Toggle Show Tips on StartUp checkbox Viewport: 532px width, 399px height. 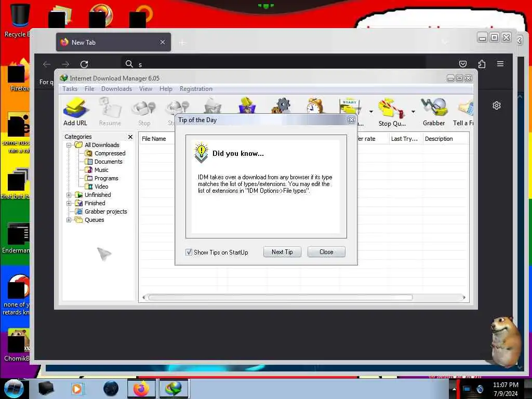189,252
